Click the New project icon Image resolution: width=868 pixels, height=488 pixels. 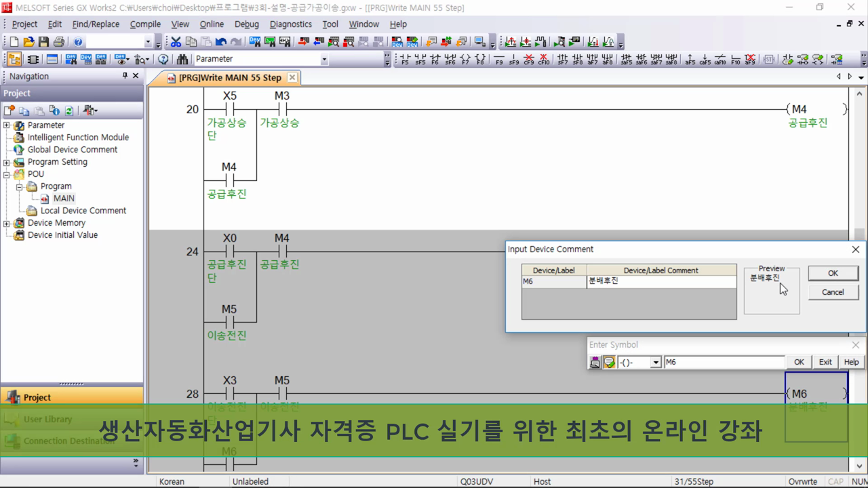(16, 42)
